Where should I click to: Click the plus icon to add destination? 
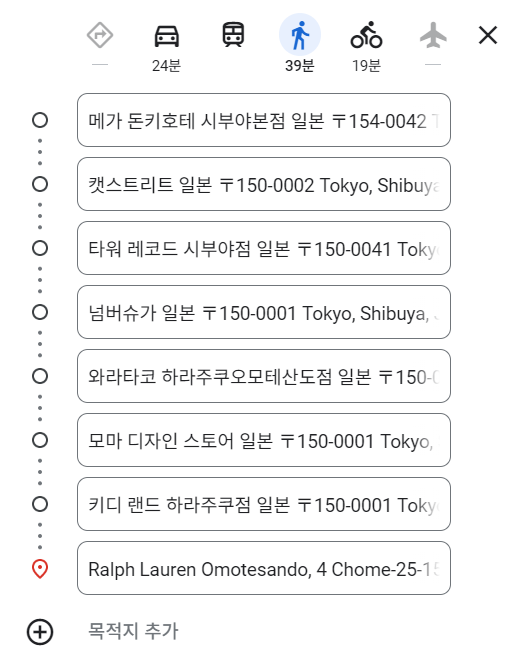pos(40,632)
